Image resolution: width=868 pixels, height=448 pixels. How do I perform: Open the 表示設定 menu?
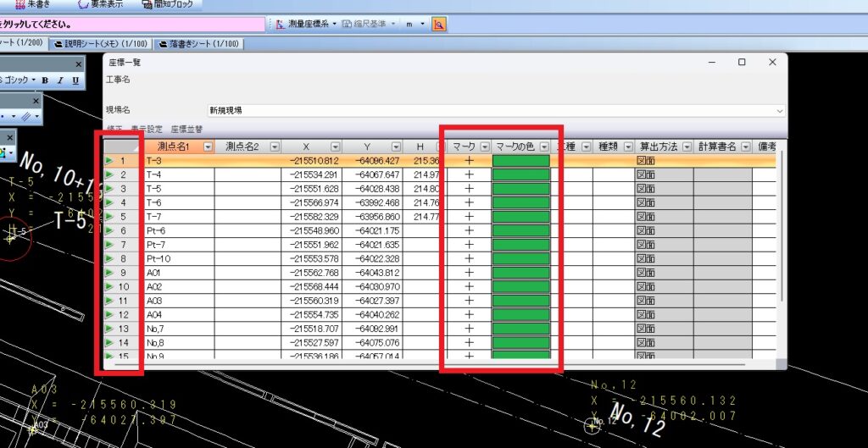(x=147, y=130)
